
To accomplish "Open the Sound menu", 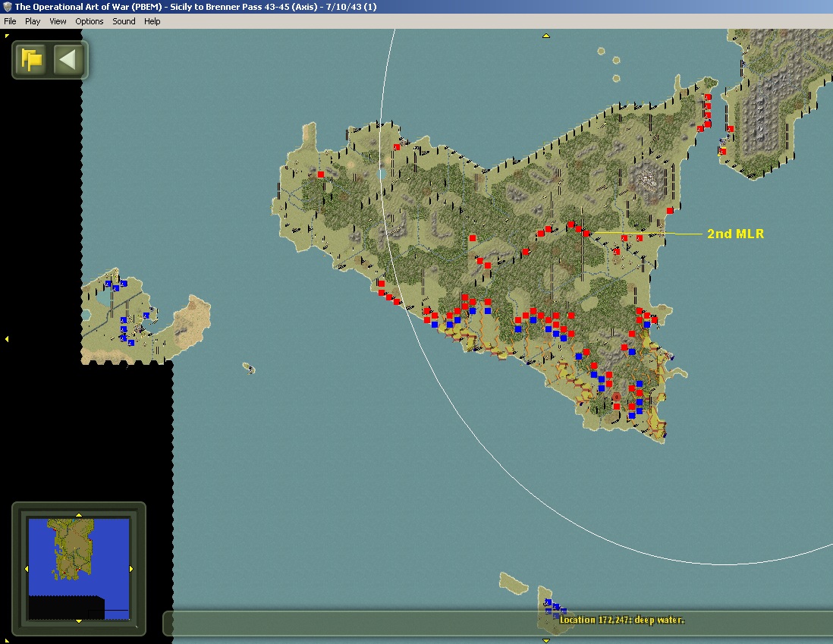I will tap(124, 21).
